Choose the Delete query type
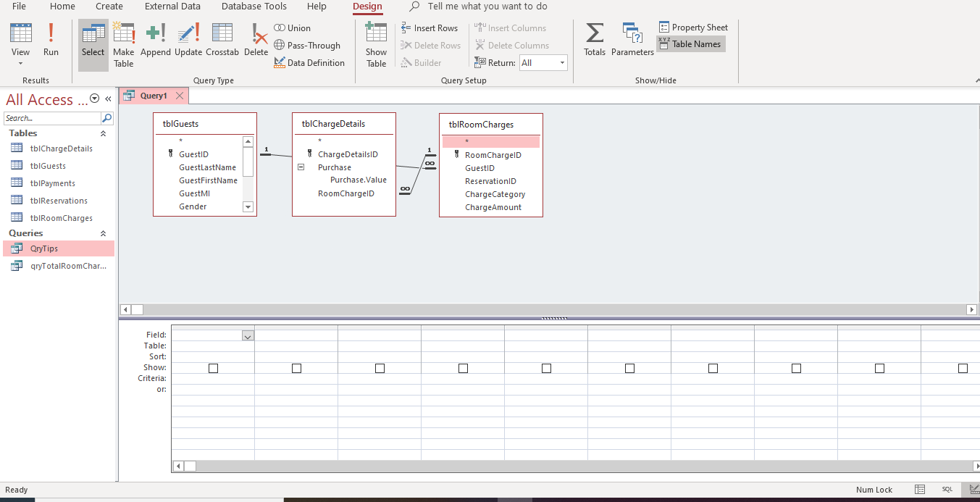This screenshot has height=502, width=980. (x=256, y=39)
